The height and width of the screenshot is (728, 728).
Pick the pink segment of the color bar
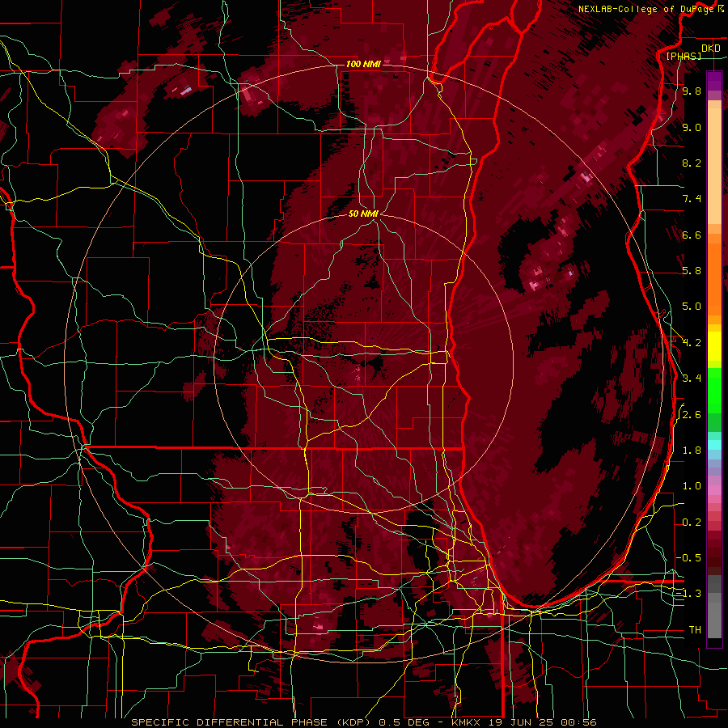[x=714, y=490]
